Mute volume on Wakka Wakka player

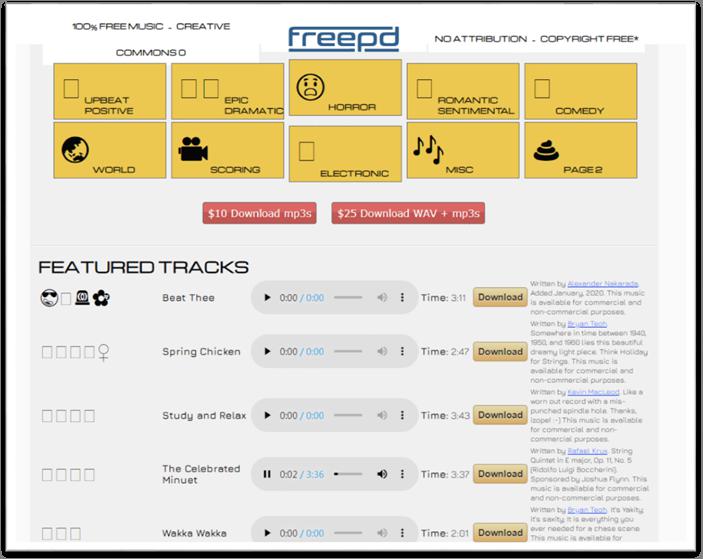(382, 533)
